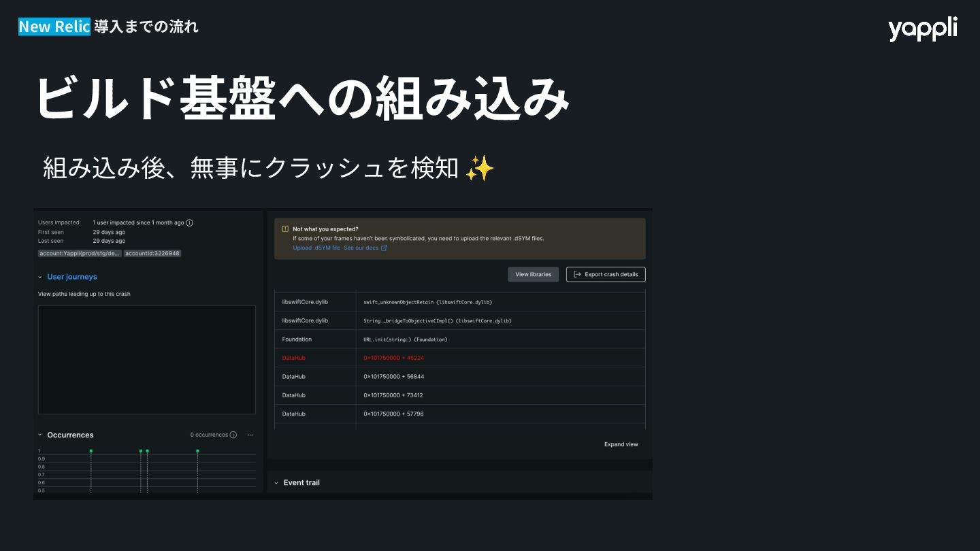
Task: Expand the Event trail section
Action: tap(276, 482)
